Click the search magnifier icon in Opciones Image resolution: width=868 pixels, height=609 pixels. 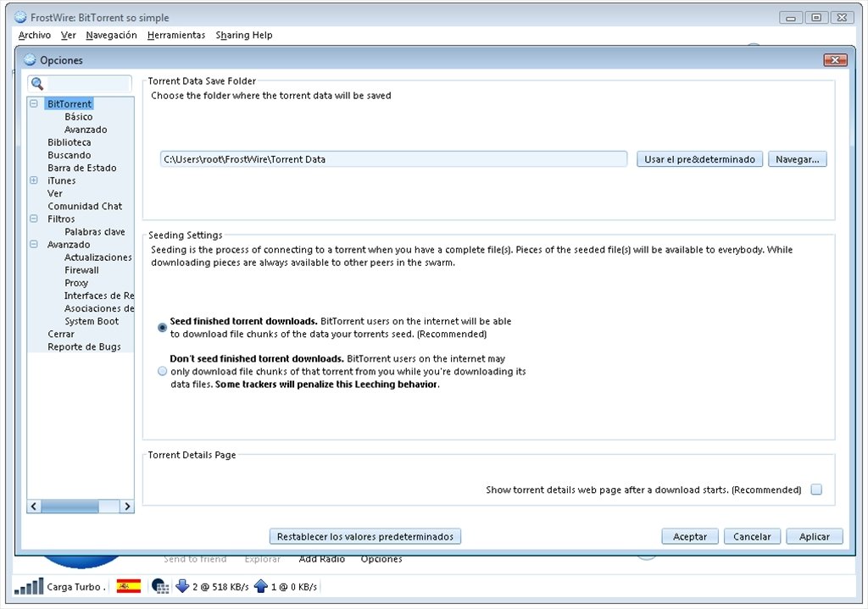[37, 84]
